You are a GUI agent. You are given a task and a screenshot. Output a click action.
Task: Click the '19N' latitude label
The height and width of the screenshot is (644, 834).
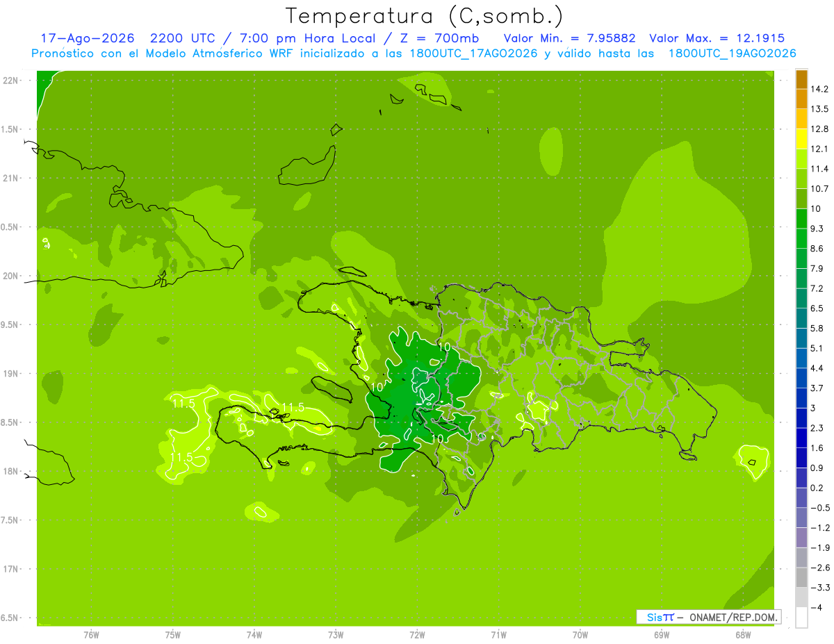pyautogui.click(x=11, y=374)
